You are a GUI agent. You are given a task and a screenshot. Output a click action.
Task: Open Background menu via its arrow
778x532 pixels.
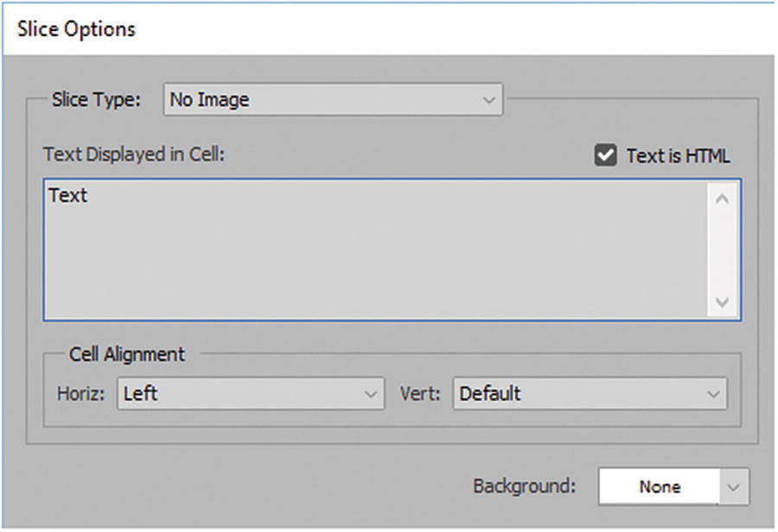(x=734, y=487)
